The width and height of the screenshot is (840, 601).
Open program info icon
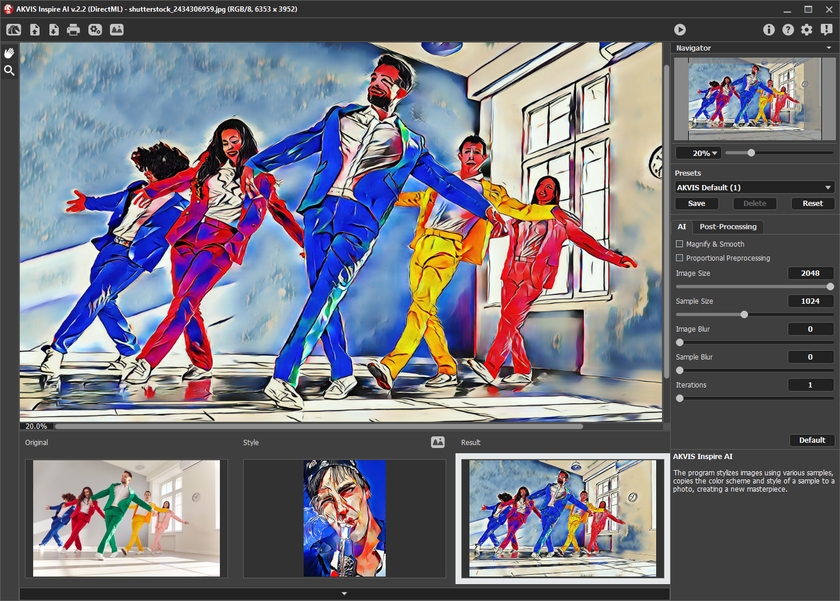point(769,30)
